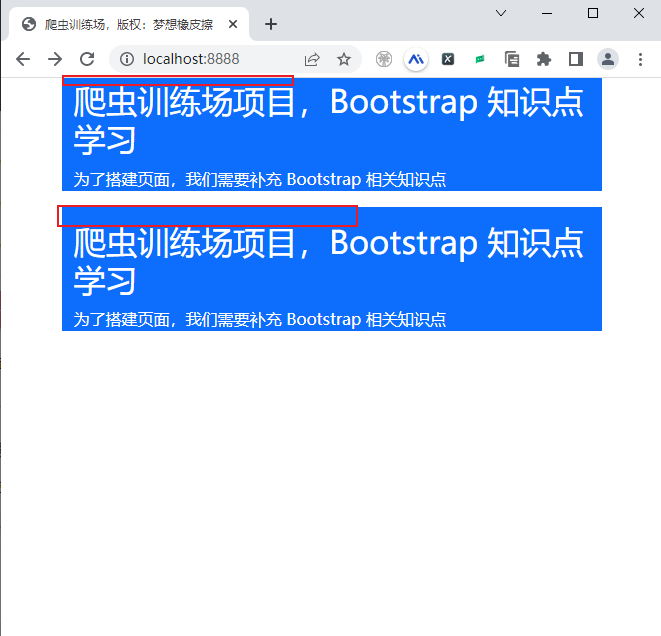
Task: View site information icon in address bar
Action: [x=127, y=59]
